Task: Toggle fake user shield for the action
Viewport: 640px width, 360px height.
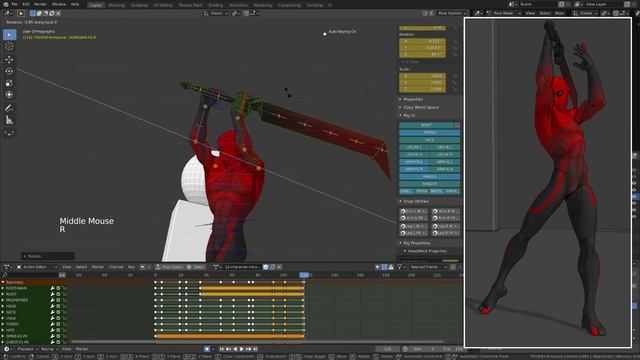Action: [266, 267]
